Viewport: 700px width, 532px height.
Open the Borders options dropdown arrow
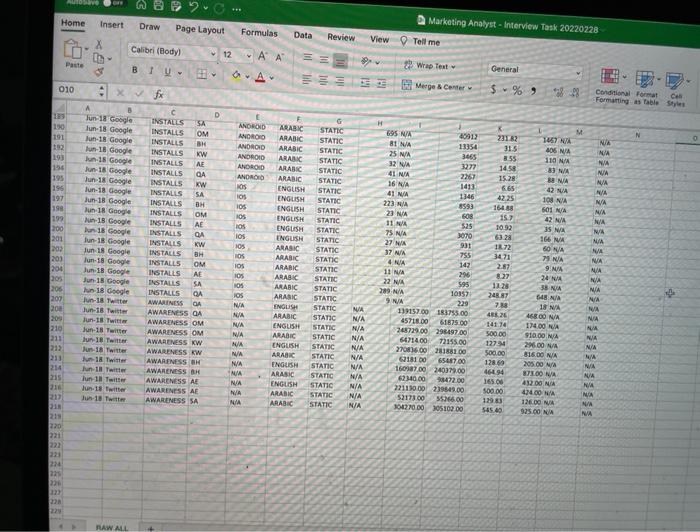(213, 75)
